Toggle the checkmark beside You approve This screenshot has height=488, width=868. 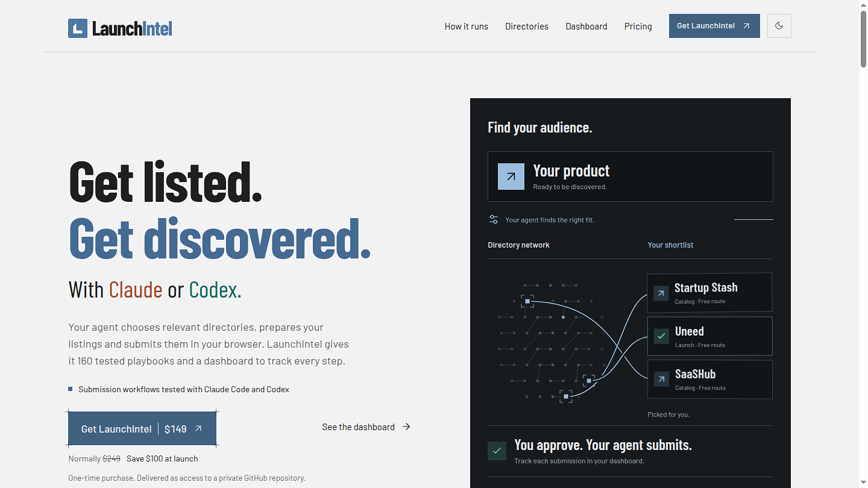pyautogui.click(x=497, y=451)
